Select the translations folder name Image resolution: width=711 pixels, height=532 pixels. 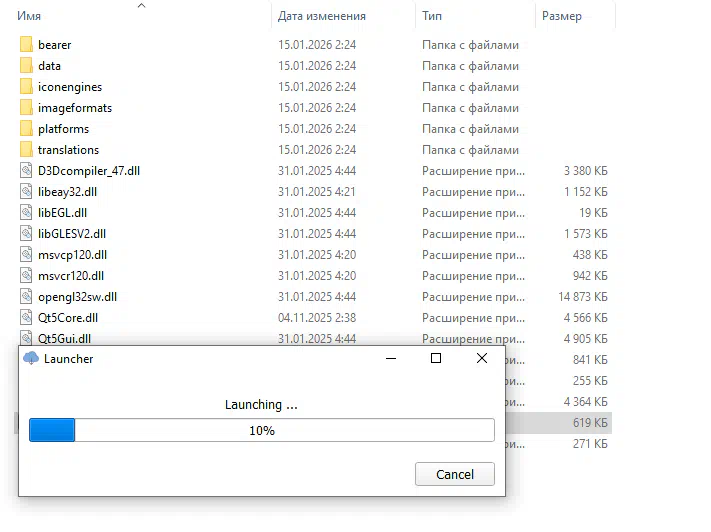(68, 150)
